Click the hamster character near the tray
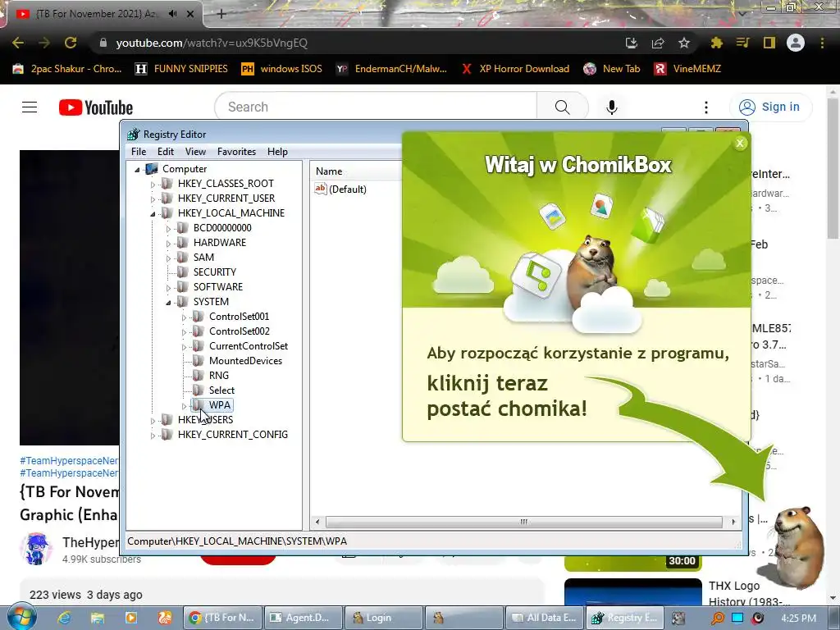 click(797, 546)
